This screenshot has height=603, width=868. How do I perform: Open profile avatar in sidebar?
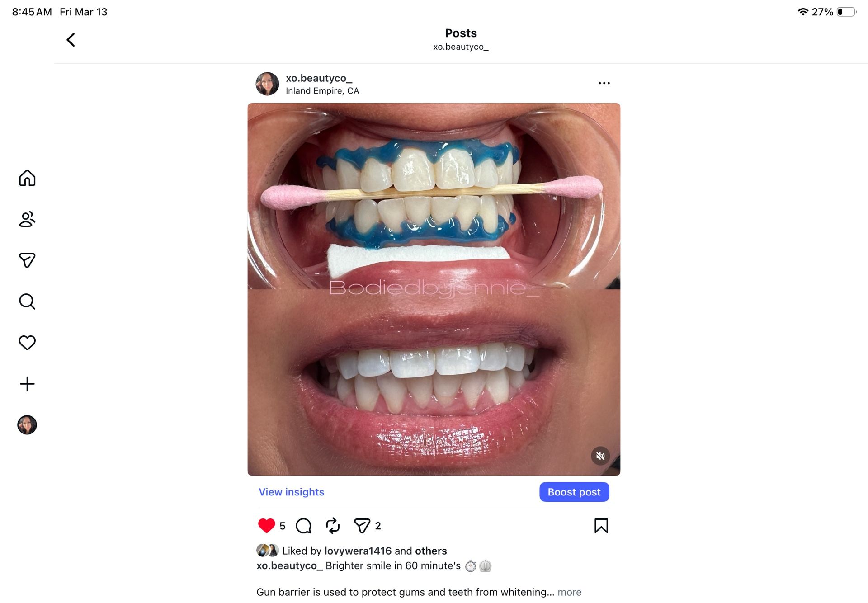point(27,425)
